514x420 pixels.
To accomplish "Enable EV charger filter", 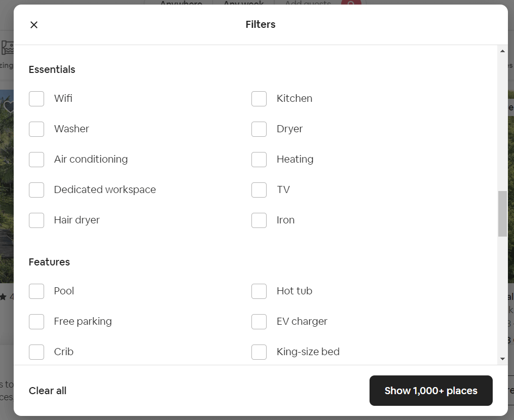I will pos(259,322).
